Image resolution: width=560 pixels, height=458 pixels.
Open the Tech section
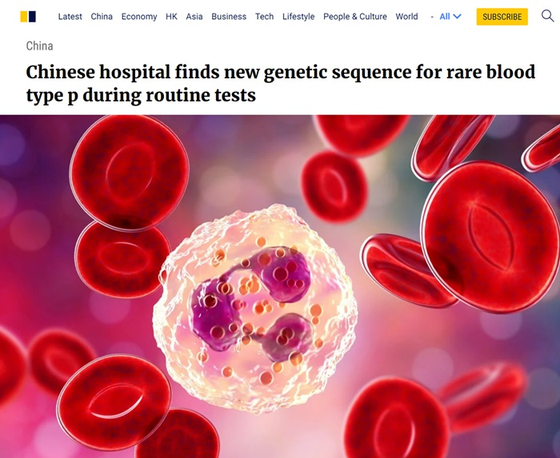click(264, 16)
